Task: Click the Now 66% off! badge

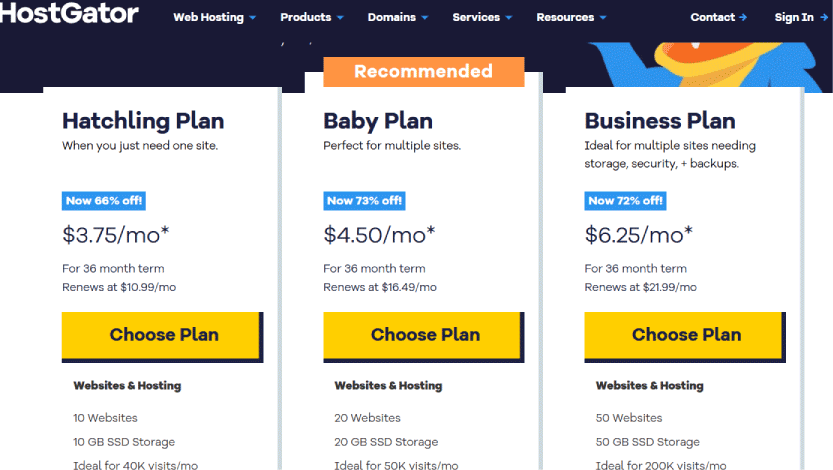Action: point(104,201)
